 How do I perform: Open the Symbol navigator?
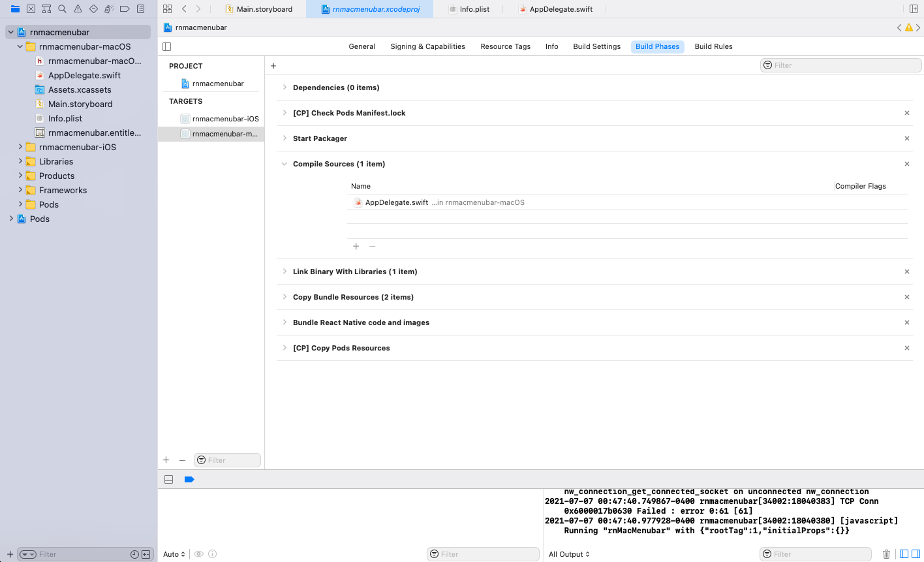[46, 9]
